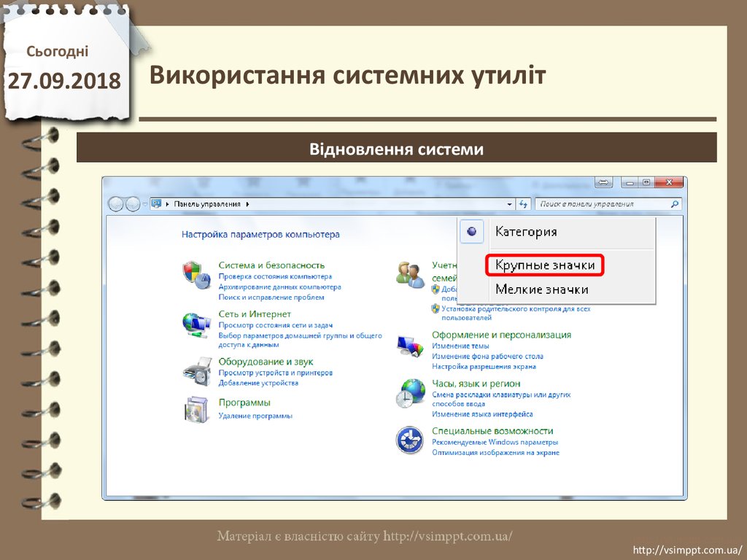The image size is (747, 560).
Task: Open the Clock, Language and Region icon
Action: coord(410,393)
